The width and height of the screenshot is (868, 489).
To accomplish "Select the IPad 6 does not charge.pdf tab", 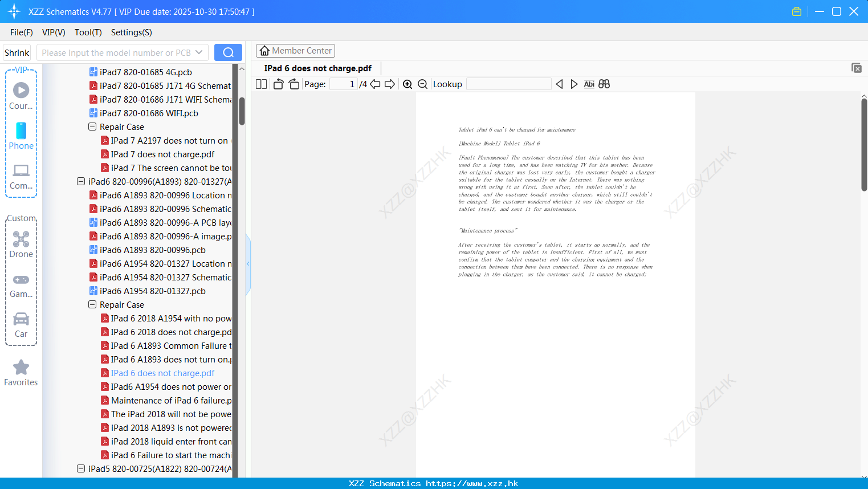I will pyautogui.click(x=317, y=68).
